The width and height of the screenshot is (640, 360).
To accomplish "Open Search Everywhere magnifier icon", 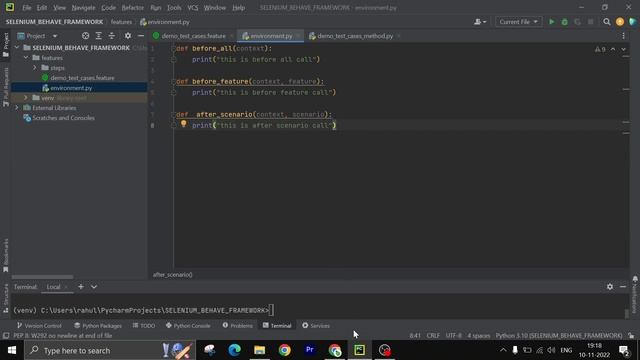I will (x=607, y=22).
